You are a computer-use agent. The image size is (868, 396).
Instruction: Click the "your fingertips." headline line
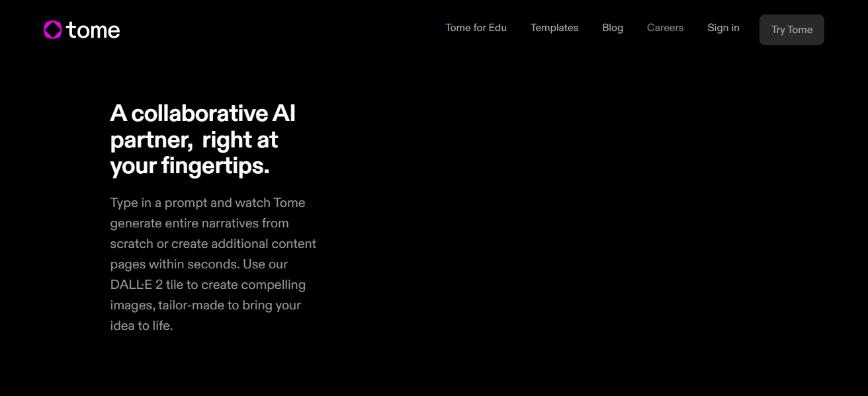[190, 167]
